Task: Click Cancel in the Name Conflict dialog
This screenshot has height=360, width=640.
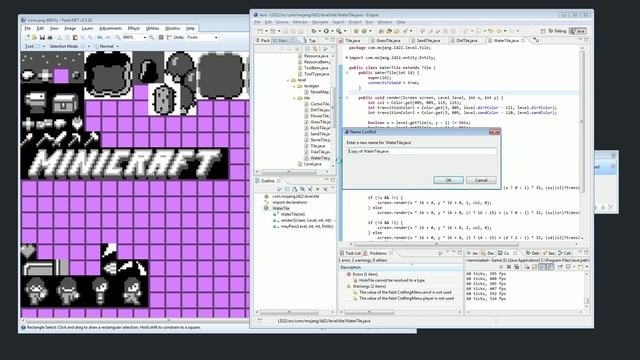Action: [x=481, y=180]
